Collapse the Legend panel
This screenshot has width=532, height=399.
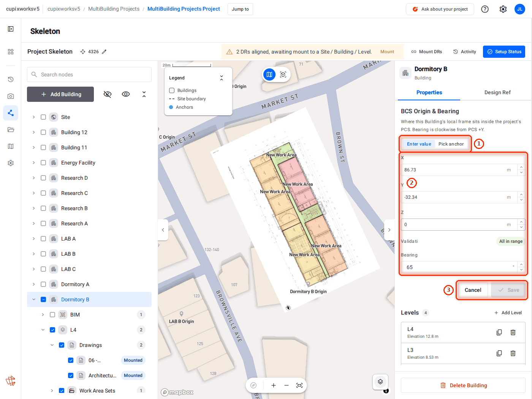coord(222,78)
